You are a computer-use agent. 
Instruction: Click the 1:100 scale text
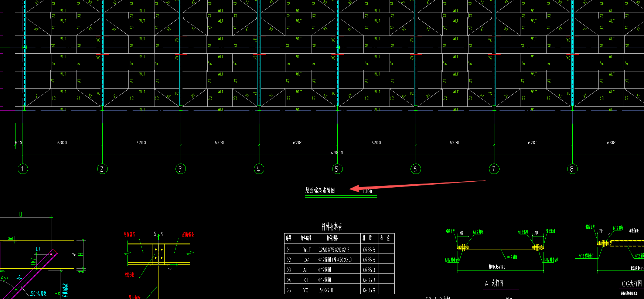[367, 191]
